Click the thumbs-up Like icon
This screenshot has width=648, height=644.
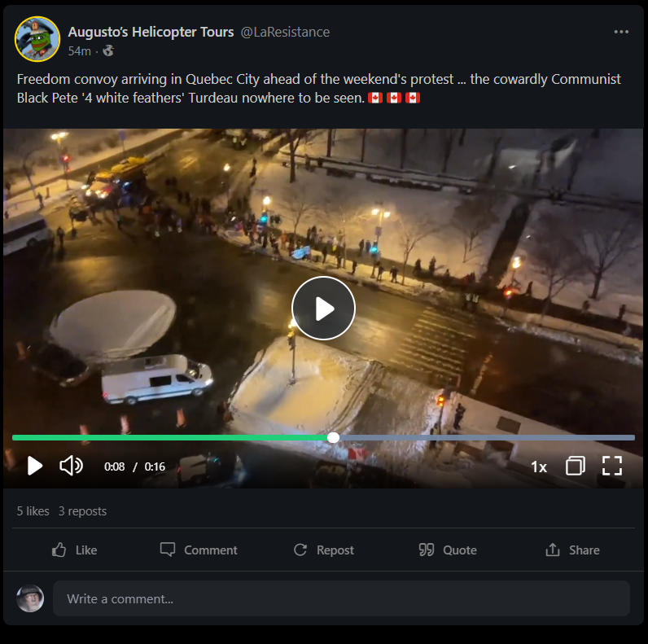click(x=59, y=550)
